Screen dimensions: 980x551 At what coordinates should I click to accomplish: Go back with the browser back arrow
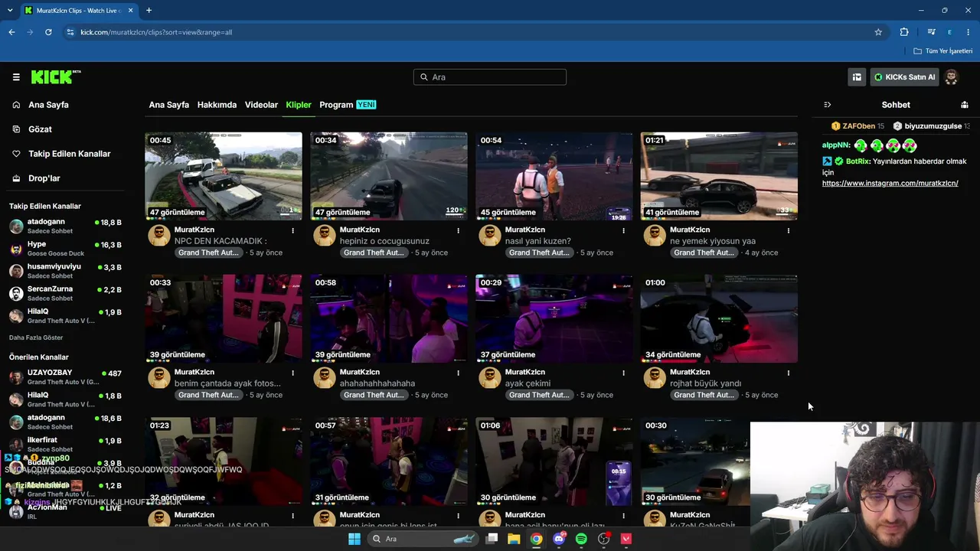[x=11, y=32]
